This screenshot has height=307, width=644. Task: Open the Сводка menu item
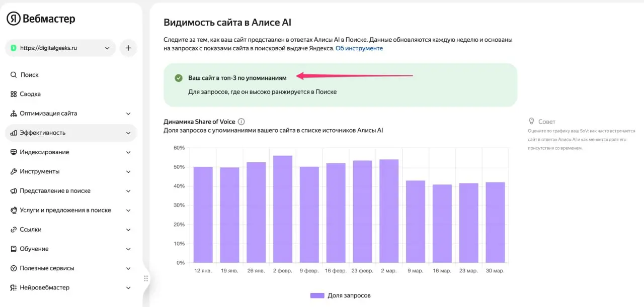71,94
